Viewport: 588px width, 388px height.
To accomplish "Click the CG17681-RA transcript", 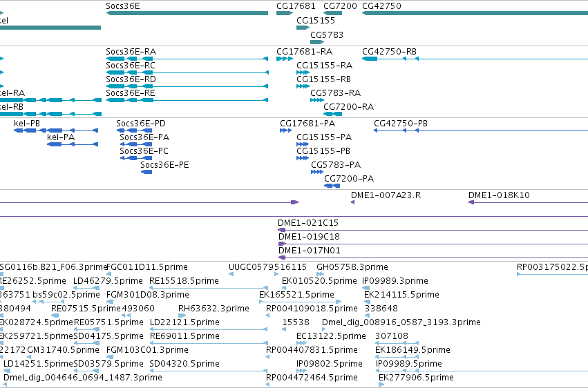I will coord(285,59).
